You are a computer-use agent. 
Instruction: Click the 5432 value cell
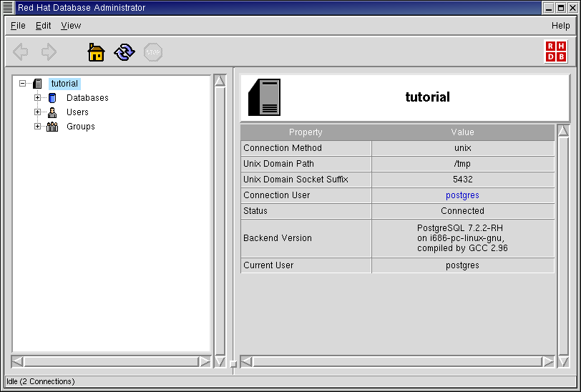(x=463, y=180)
